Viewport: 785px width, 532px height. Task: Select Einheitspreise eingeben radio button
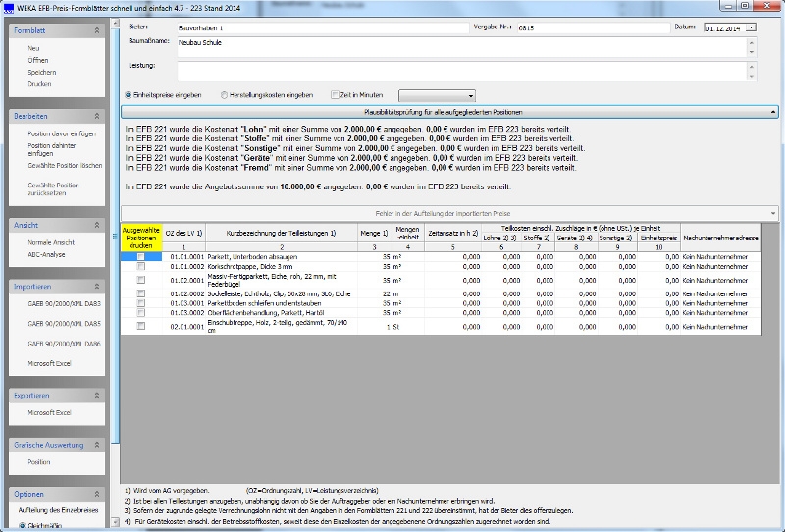click(129, 94)
